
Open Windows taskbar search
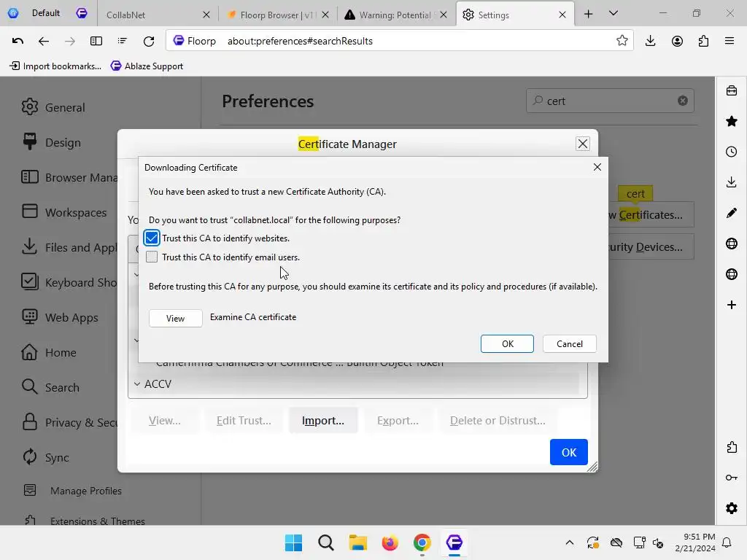pyautogui.click(x=326, y=542)
